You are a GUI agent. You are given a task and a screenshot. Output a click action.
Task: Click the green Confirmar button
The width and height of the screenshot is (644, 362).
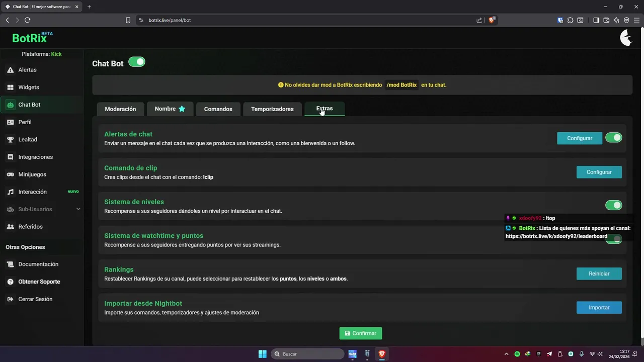(x=361, y=333)
